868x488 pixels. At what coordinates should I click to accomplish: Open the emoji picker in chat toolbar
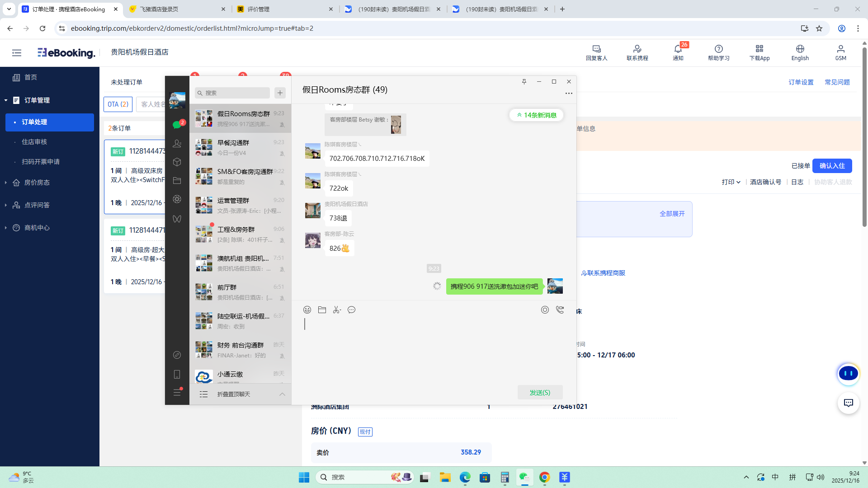click(307, 310)
